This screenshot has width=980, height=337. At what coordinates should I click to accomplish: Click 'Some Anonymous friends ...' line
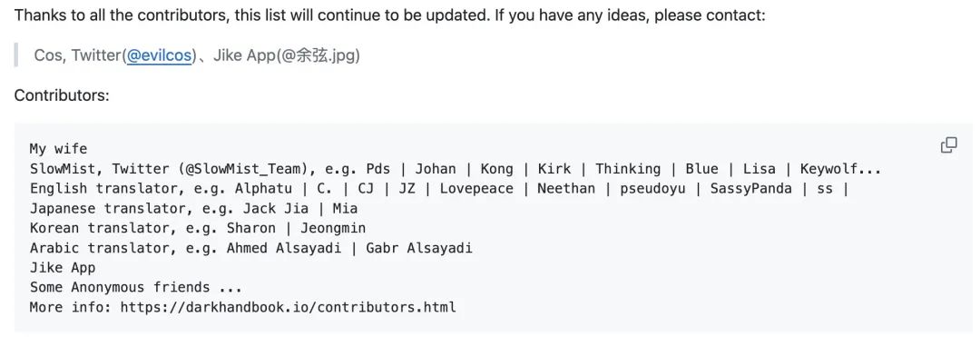click(135, 288)
